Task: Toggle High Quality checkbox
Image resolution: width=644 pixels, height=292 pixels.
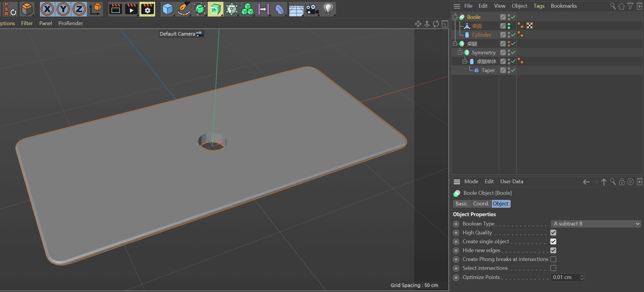Action: coord(553,233)
